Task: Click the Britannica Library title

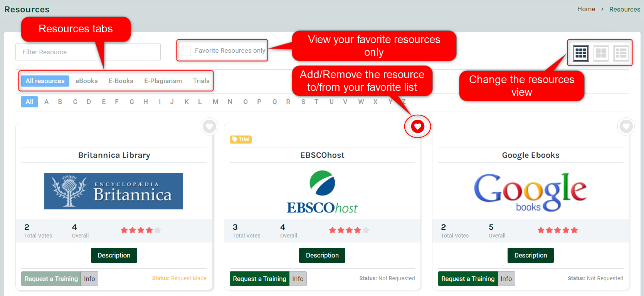Action: coord(114,155)
